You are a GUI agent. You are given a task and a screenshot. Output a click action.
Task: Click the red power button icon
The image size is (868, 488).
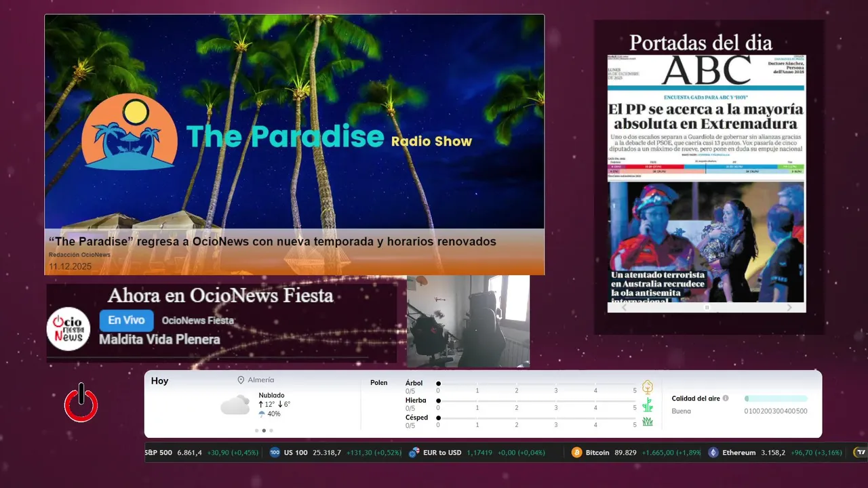click(81, 404)
